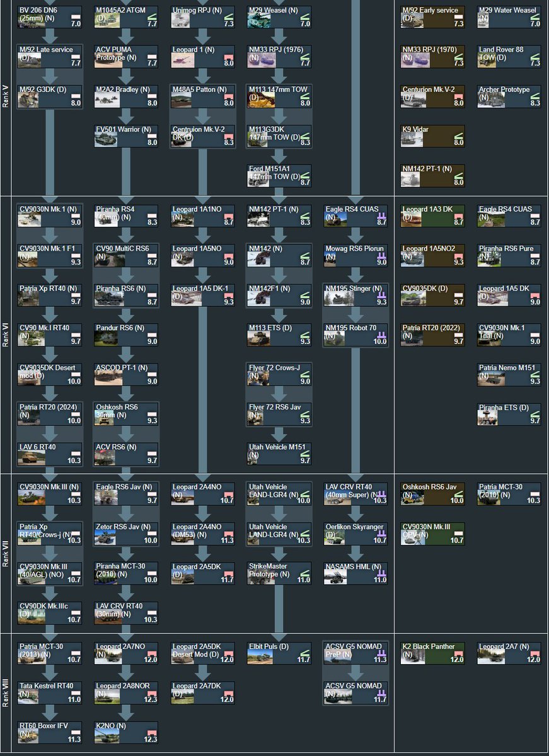
Task: Select the Eagle RS6 Jav (N) card
Action: [x=126, y=493]
